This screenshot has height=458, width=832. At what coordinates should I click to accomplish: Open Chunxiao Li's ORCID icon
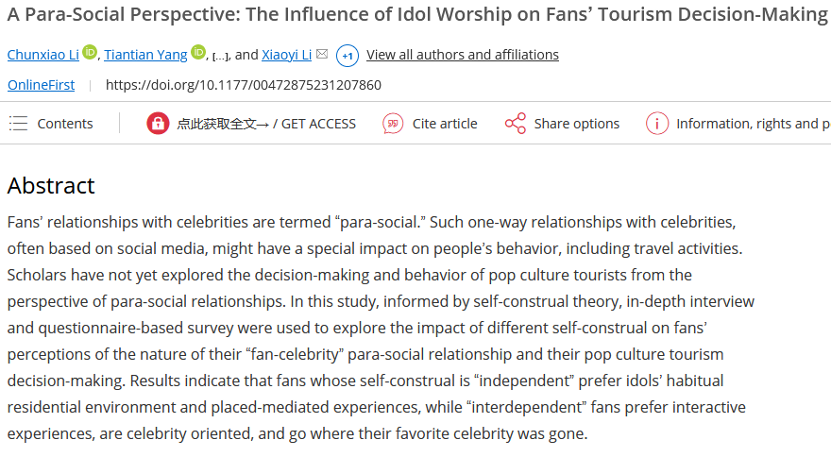90,53
